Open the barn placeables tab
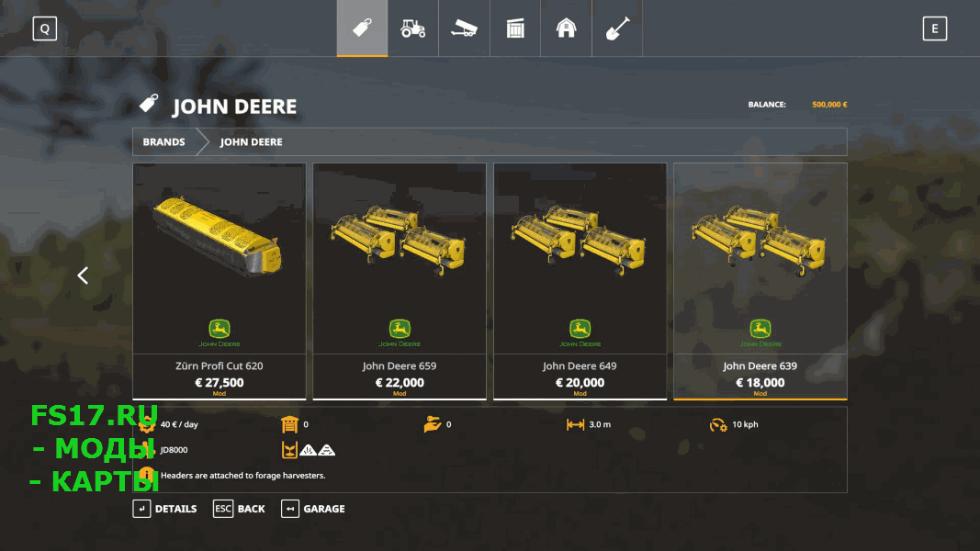Viewport: 980px width, 551px height. pyautogui.click(x=567, y=28)
